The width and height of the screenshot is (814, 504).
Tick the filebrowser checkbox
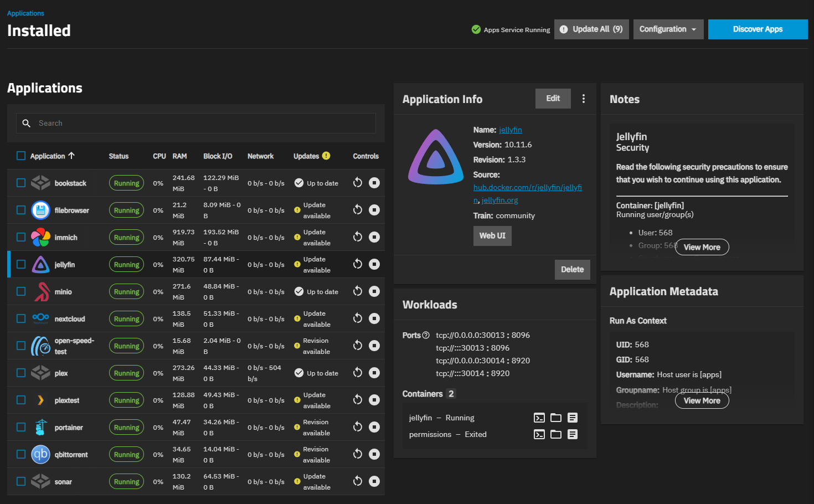coord(21,210)
